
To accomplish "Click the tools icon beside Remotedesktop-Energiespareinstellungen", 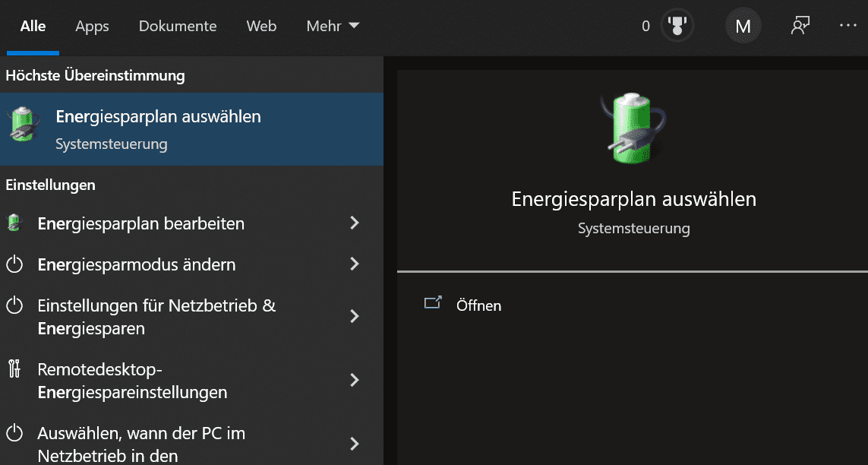I will point(14,369).
